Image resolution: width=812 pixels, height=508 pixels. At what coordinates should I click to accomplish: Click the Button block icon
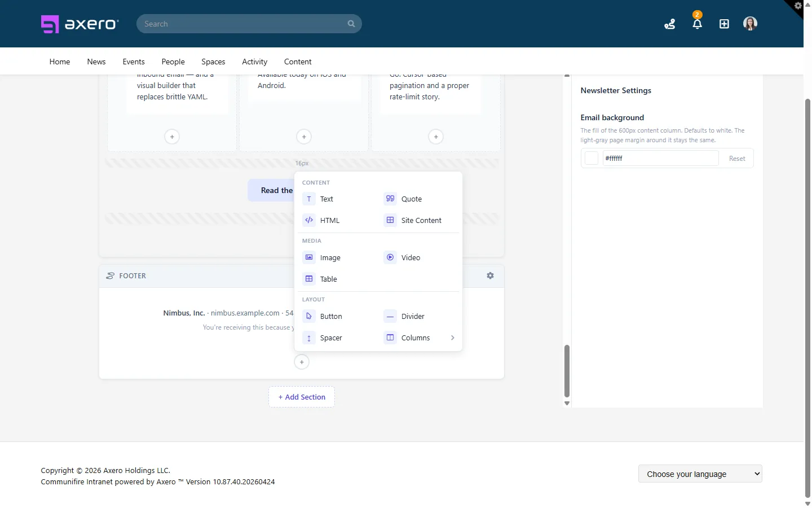tap(309, 316)
